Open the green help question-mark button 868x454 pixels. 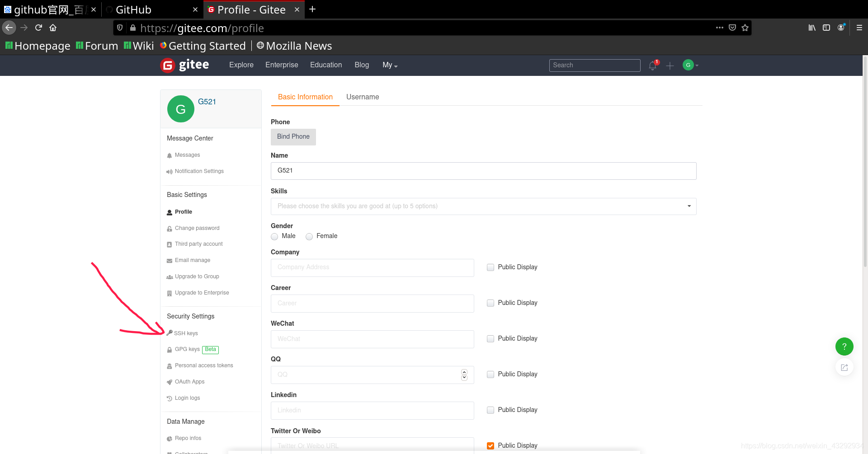point(844,346)
